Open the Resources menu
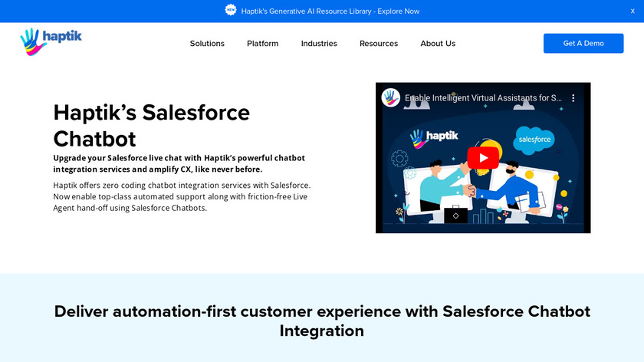This screenshot has width=644, height=362. click(379, 43)
